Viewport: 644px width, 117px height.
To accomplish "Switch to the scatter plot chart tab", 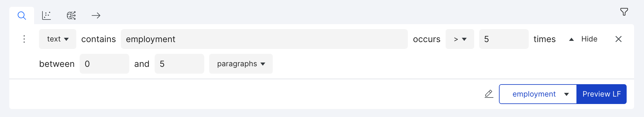I will pos(46,15).
